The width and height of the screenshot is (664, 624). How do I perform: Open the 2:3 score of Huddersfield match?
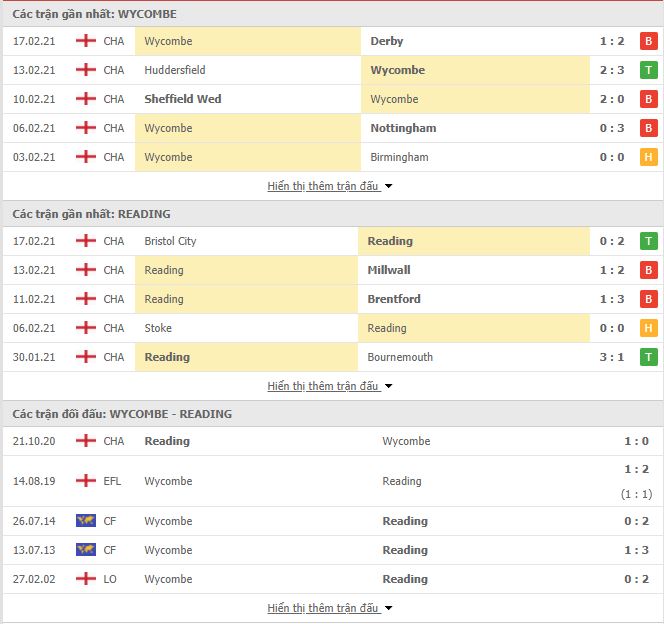click(611, 70)
